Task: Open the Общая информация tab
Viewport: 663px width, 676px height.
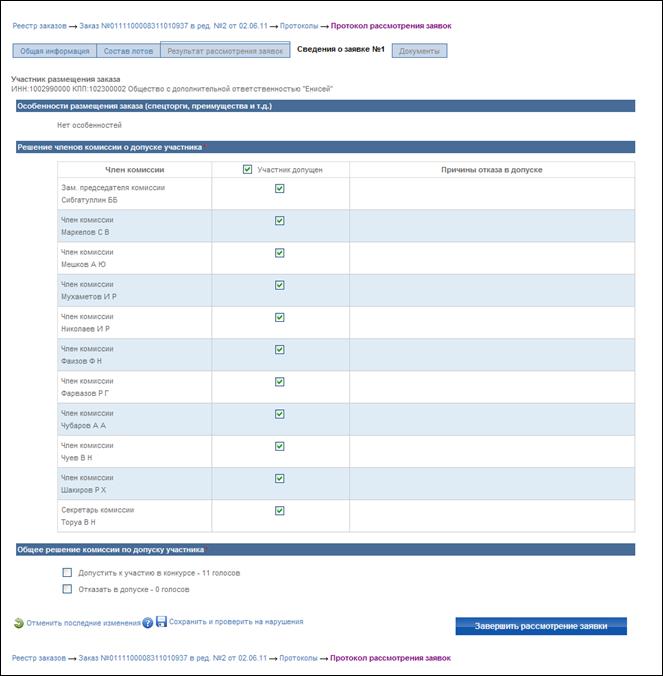Action: (55, 51)
